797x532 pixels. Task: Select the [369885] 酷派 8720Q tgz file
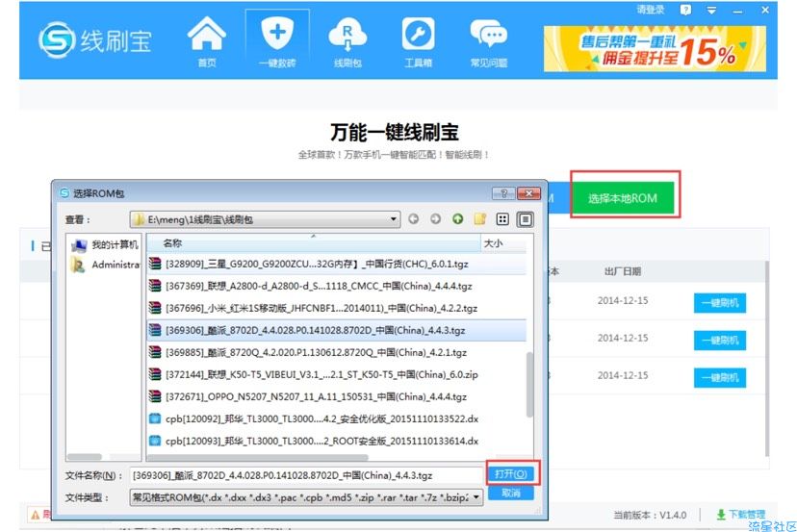click(337, 352)
